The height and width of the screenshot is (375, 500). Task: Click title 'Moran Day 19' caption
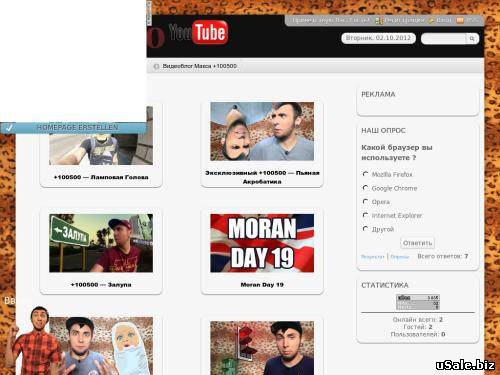click(x=262, y=285)
